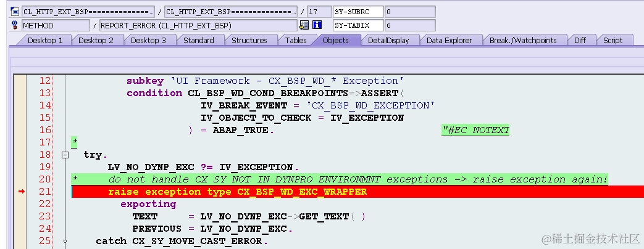The height and width of the screenshot is (249, 644).
Task: Click the METHOD event type field
Action: pyautogui.click(x=56, y=25)
